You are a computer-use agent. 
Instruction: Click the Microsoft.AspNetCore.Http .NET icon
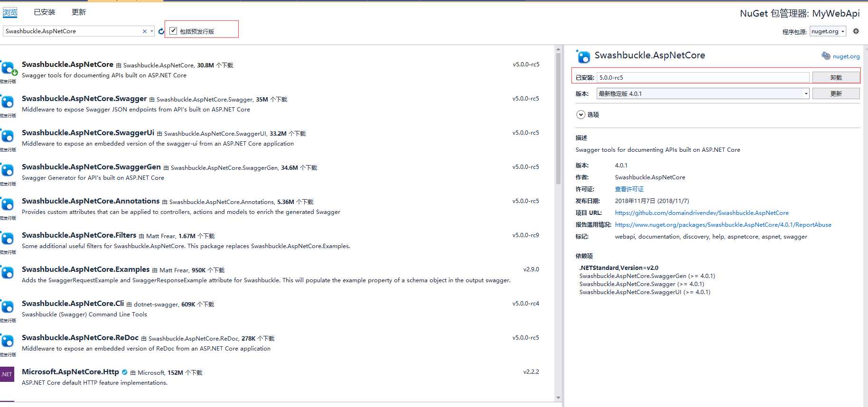pyautogui.click(x=7, y=374)
